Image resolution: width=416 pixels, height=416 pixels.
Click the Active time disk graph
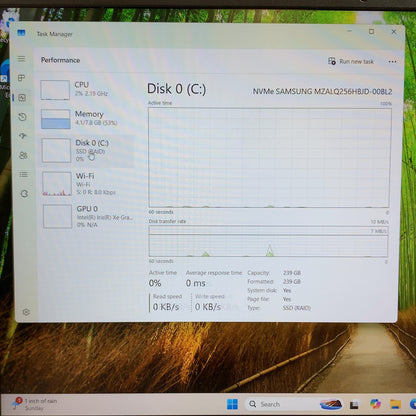tap(269, 157)
